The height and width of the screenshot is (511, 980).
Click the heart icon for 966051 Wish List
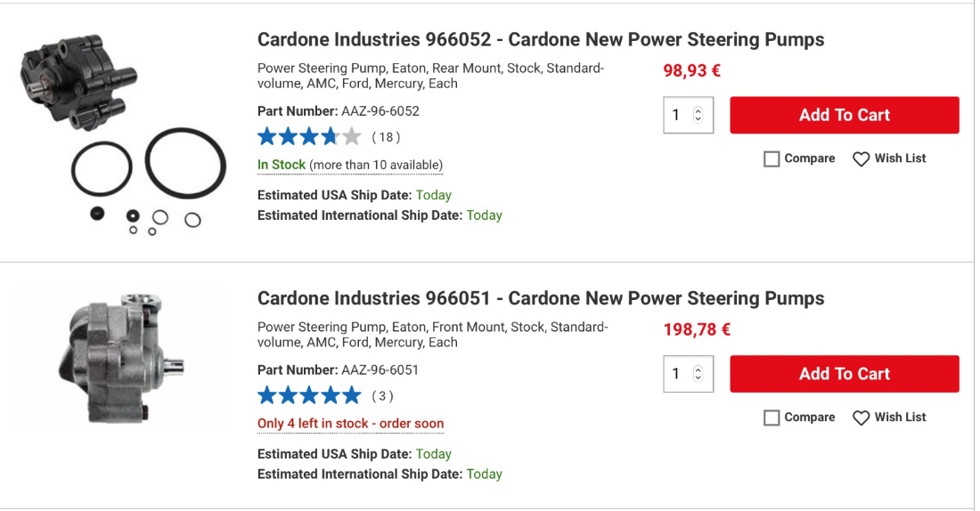coord(861,418)
